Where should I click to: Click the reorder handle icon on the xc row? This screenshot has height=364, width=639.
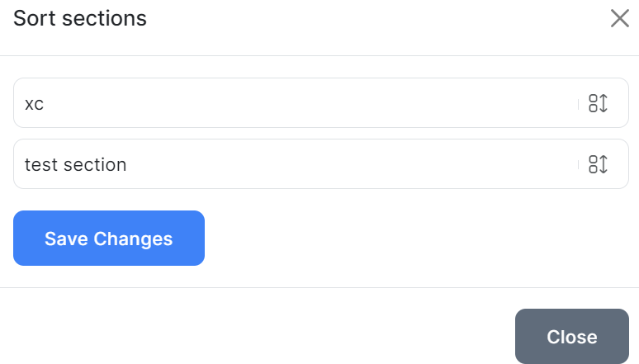tap(598, 103)
